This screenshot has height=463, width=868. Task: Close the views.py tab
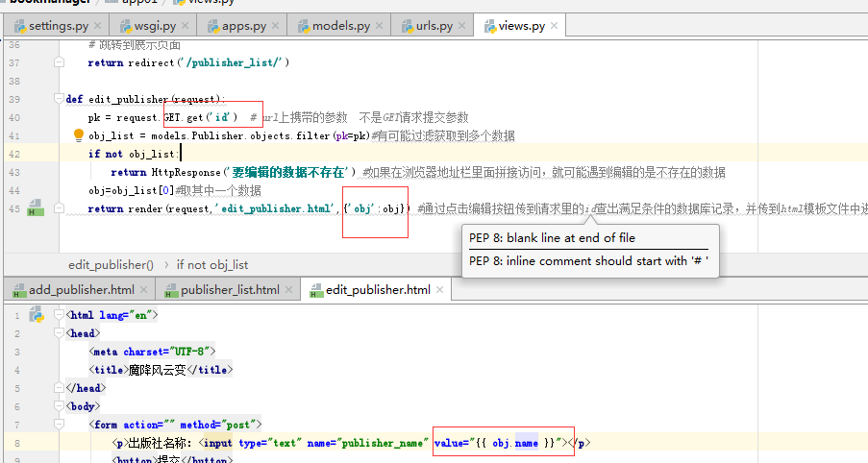coord(554,26)
